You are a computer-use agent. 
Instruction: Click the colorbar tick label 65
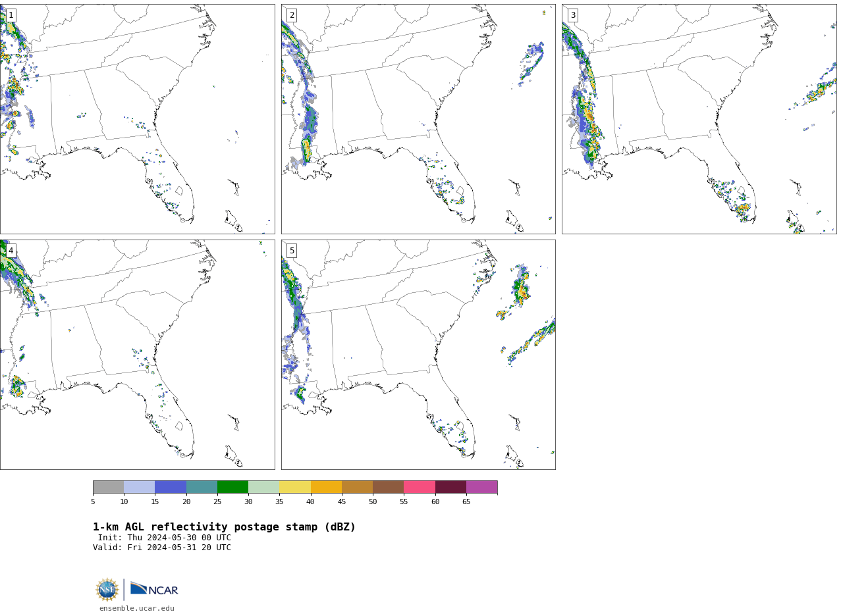466,501
